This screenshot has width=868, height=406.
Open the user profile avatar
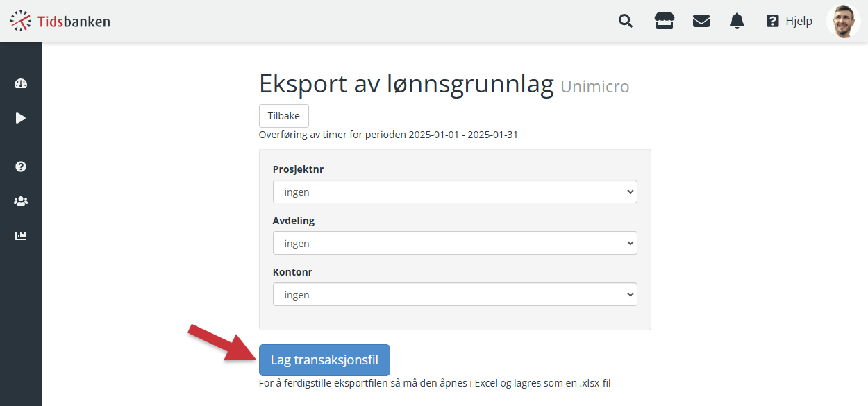[843, 21]
